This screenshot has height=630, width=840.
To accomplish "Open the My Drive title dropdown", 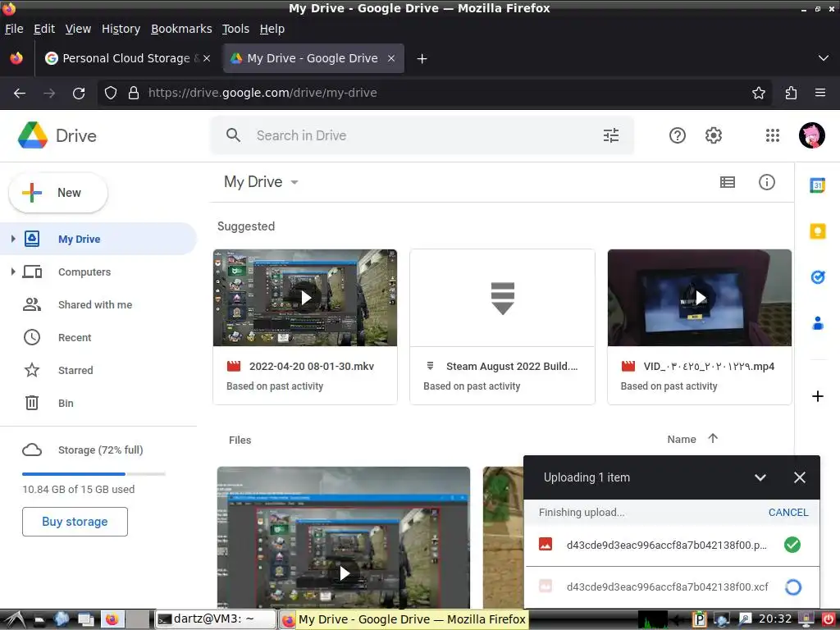I will pyautogui.click(x=294, y=182).
